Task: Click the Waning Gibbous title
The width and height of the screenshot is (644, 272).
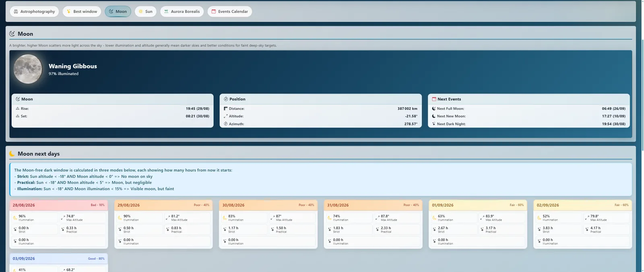Action: click(73, 66)
